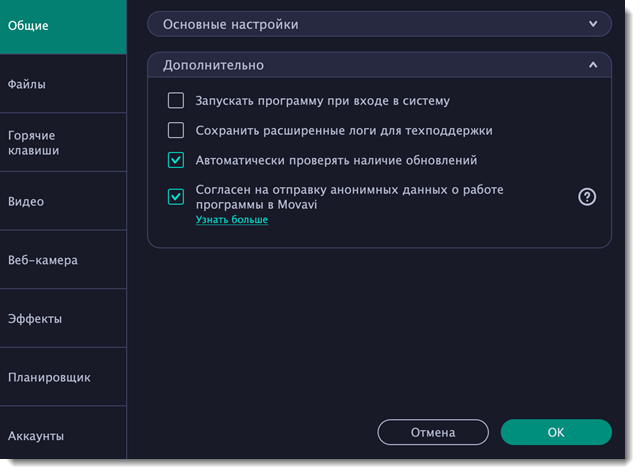640x474 pixels.
Task: Switch to the Планировщик tab
Action: tap(63, 377)
